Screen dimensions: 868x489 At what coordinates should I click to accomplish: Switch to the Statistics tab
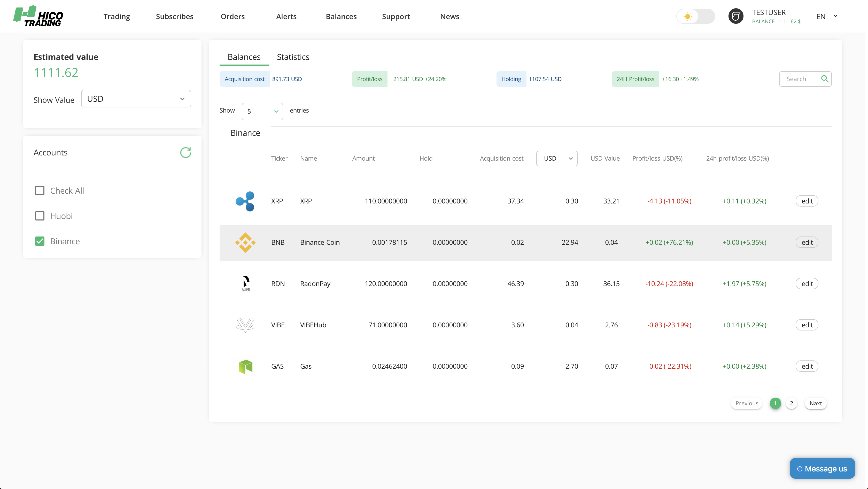tap(293, 57)
